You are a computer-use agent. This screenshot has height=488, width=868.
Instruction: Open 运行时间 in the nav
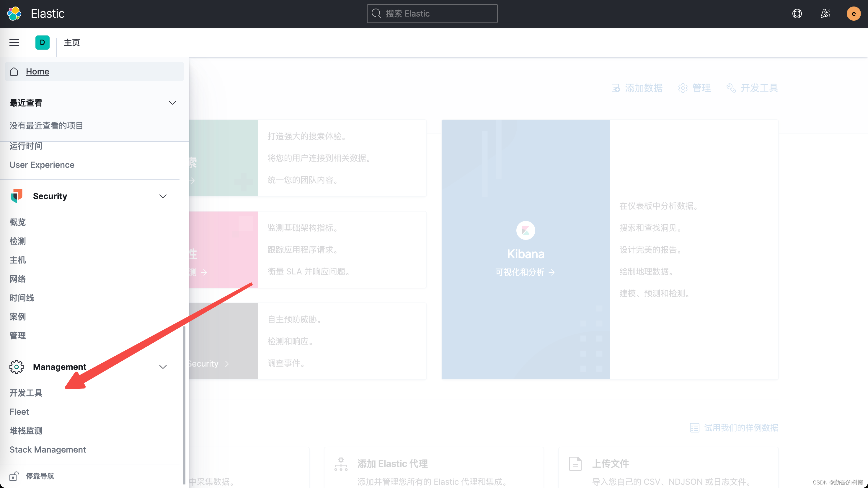[x=26, y=146]
